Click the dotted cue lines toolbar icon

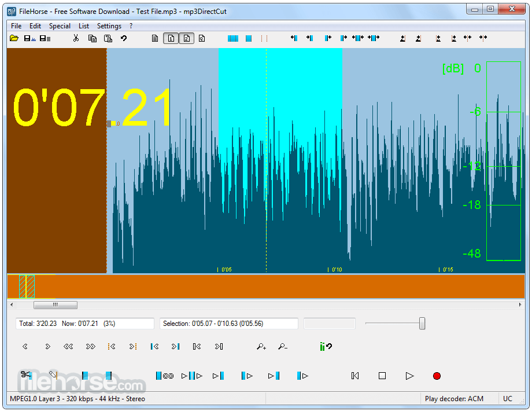pos(264,38)
